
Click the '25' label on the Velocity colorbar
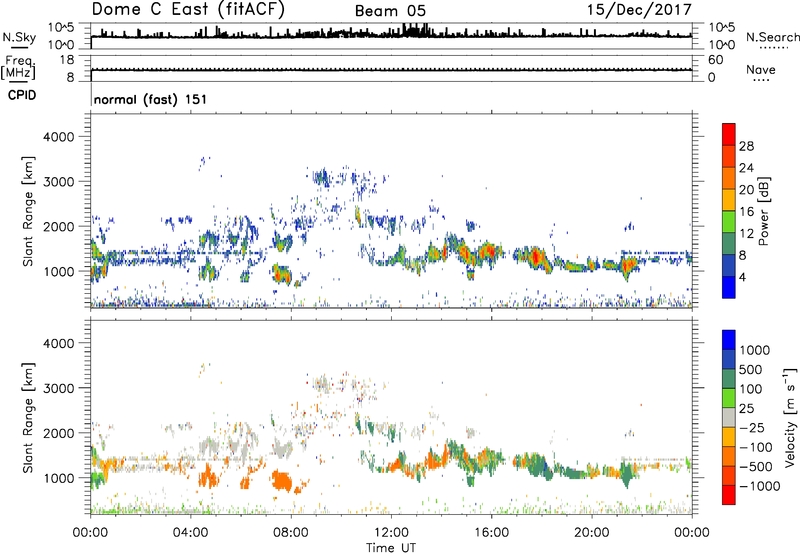tap(746, 408)
